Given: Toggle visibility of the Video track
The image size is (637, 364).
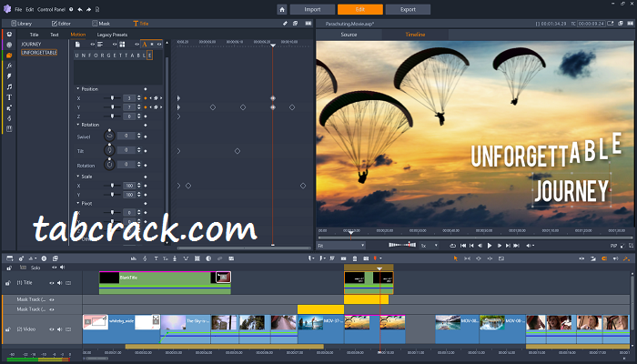Looking at the screenshot, I should pyautogui.click(x=52, y=329).
